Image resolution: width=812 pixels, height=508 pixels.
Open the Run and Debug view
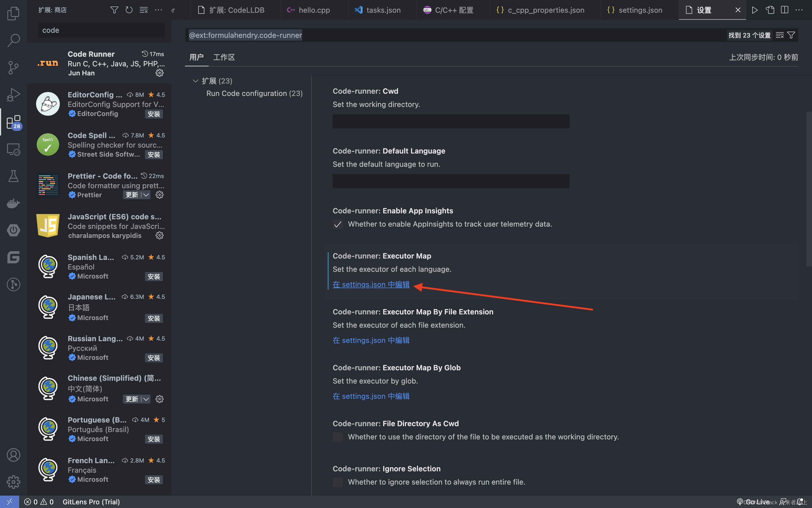point(14,95)
